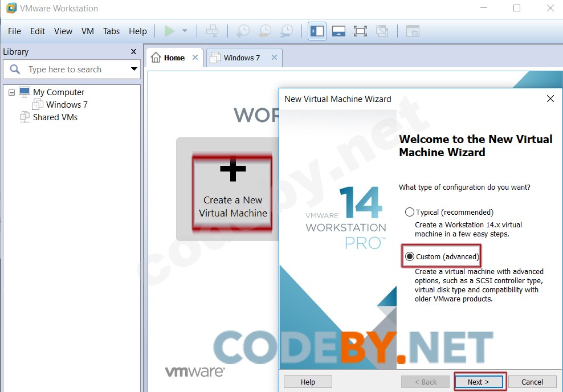The height and width of the screenshot is (392, 563).
Task: Click the Type here to search field
Action: pyautogui.click(x=71, y=70)
